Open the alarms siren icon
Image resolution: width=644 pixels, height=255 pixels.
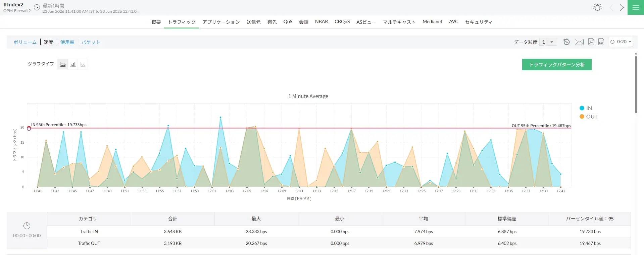point(597,7)
